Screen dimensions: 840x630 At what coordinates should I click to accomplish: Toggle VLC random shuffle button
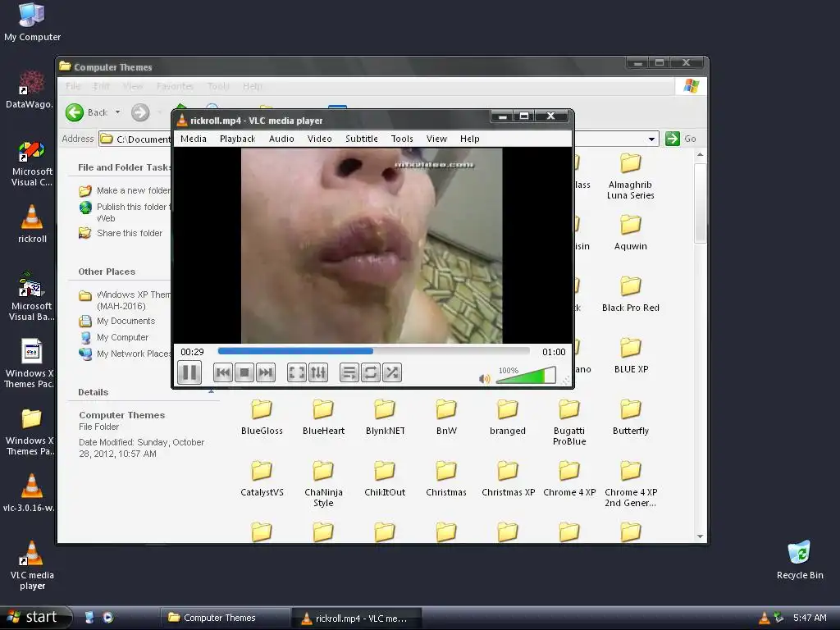[391, 372]
